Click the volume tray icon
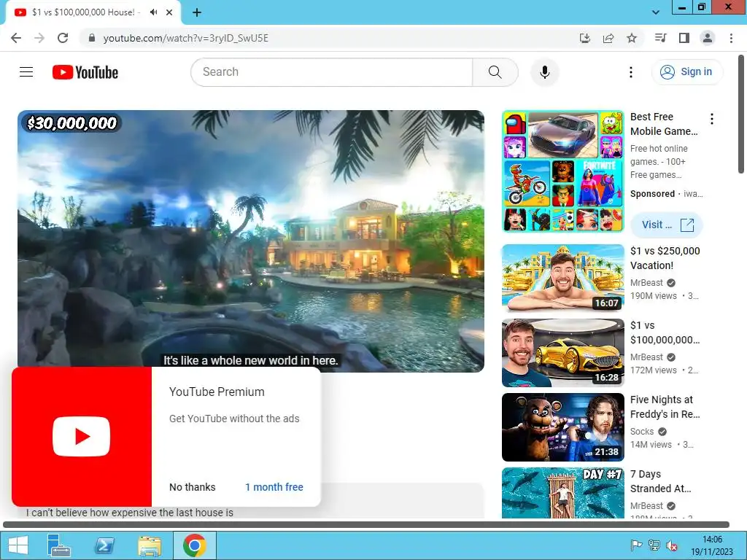Viewport: 747px width, 560px height. [x=672, y=545]
